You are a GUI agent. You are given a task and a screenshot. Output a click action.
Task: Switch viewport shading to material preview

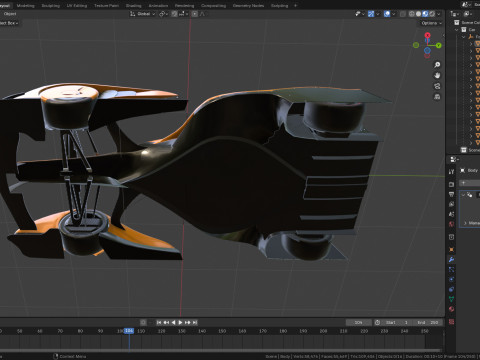(425, 14)
